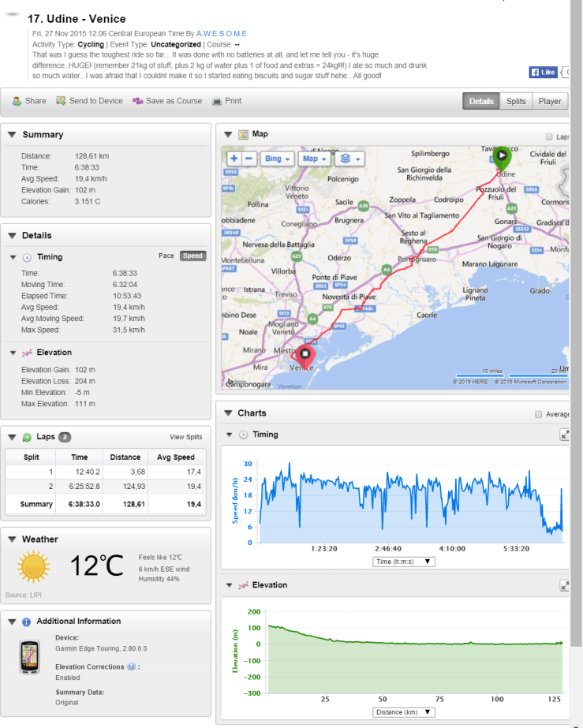Switch Timing display to Pace
This screenshot has width=583, height=728.
tap(166, 256)
